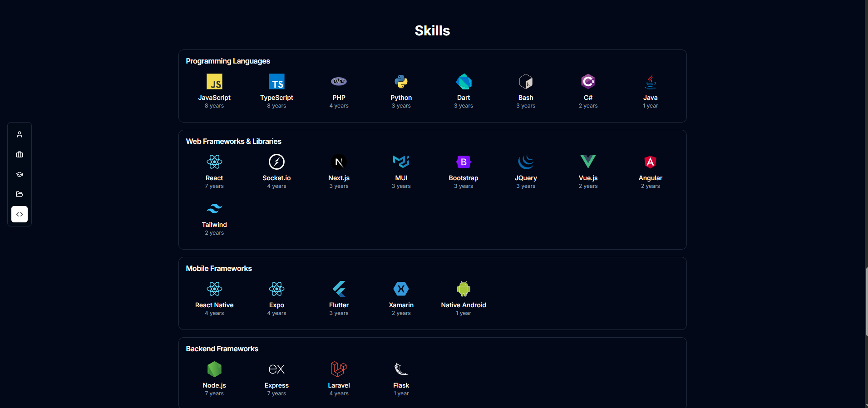The image size is (868, 408).
Task: Click the MUI logo icon
Action: coord(401,162)
